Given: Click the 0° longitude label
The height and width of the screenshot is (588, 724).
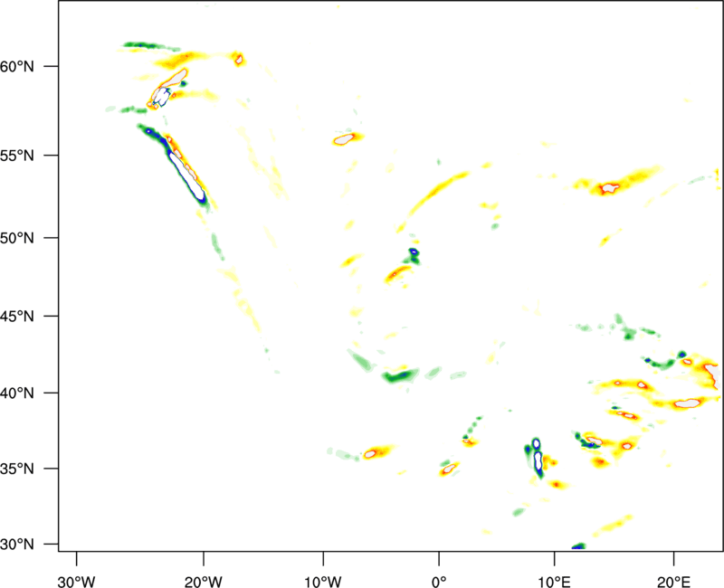Looking at the screenshot, I should pyautogui.click(x=439, y=582).
